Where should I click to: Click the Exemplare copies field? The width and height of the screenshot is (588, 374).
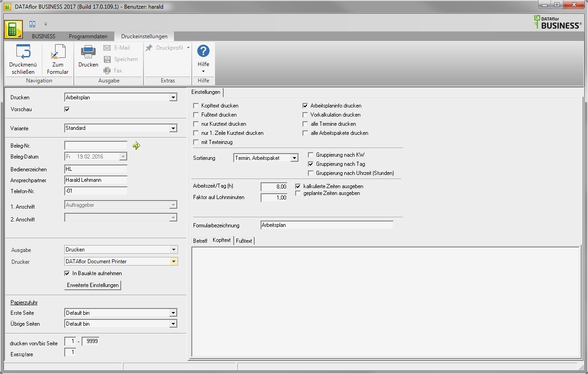[71, 353]
